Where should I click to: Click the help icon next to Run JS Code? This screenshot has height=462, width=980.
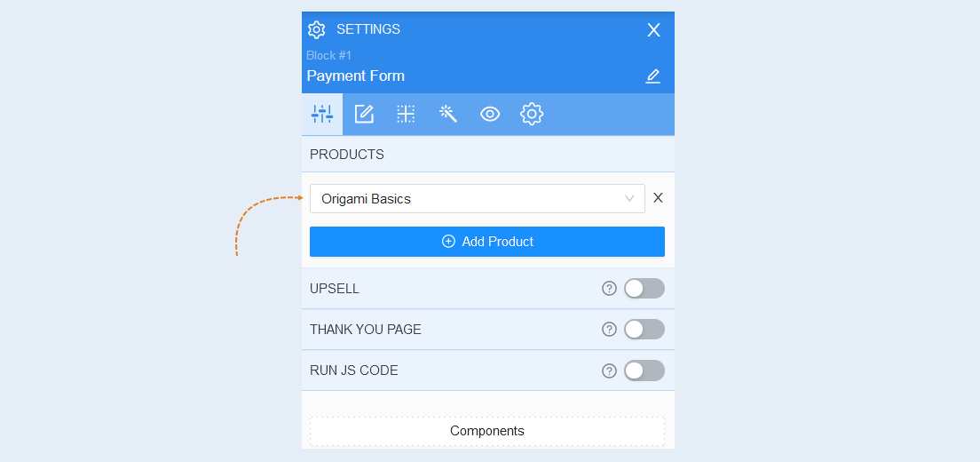609,370
